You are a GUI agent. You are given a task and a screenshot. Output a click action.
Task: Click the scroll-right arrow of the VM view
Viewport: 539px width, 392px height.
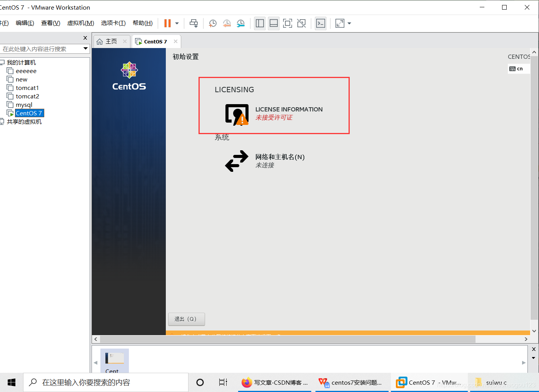coord(526,339)
